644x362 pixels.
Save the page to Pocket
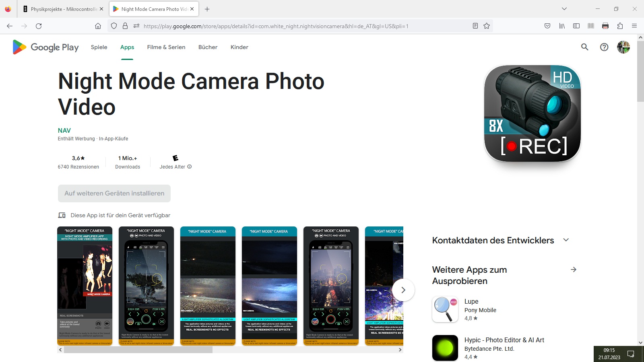click(547, 26)
